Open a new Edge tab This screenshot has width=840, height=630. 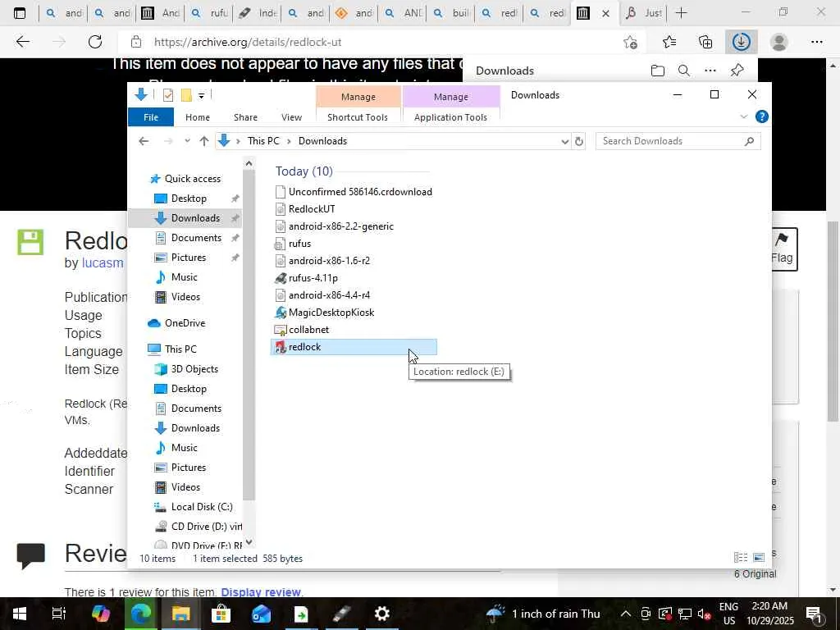pos(681,13)
